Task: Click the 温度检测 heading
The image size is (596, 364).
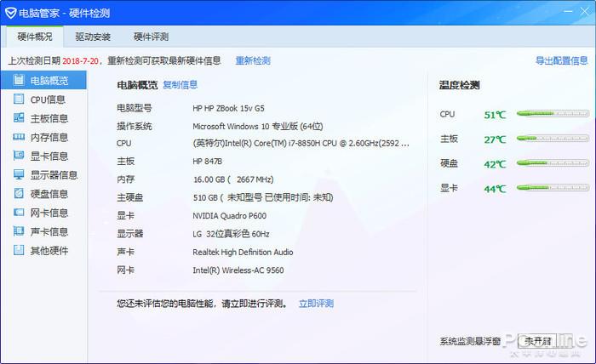Action: [x=460, y=85]
